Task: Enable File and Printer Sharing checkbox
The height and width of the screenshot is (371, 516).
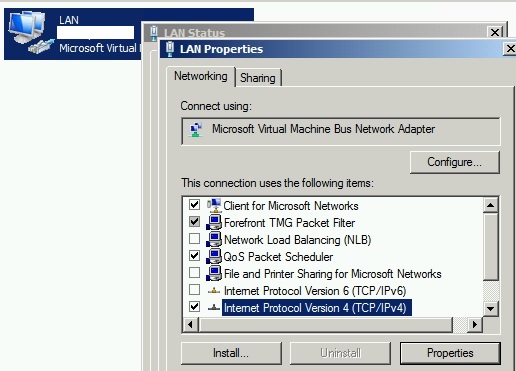Action: [194, 273]
